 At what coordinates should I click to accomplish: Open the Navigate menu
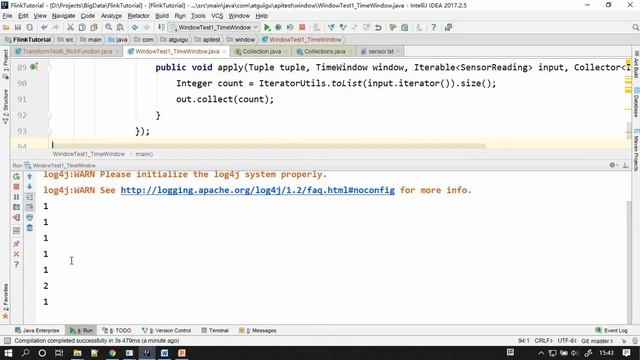[x=63, y=16]
